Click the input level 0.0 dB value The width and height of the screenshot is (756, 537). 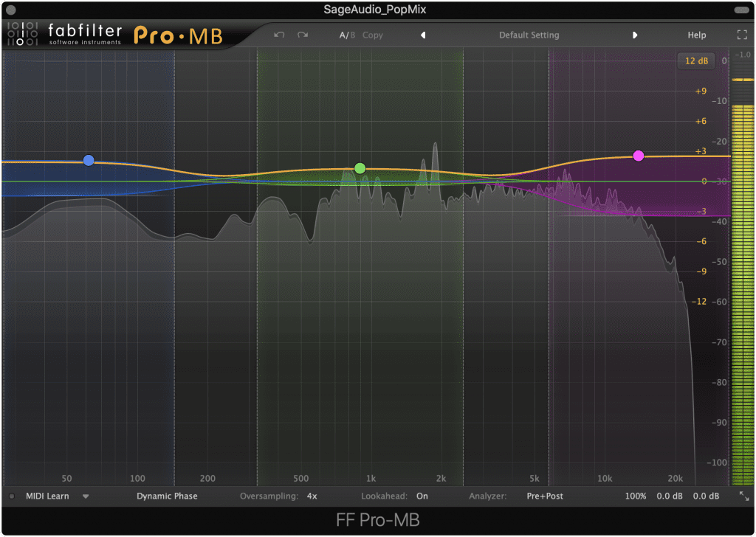coord(669,496)
